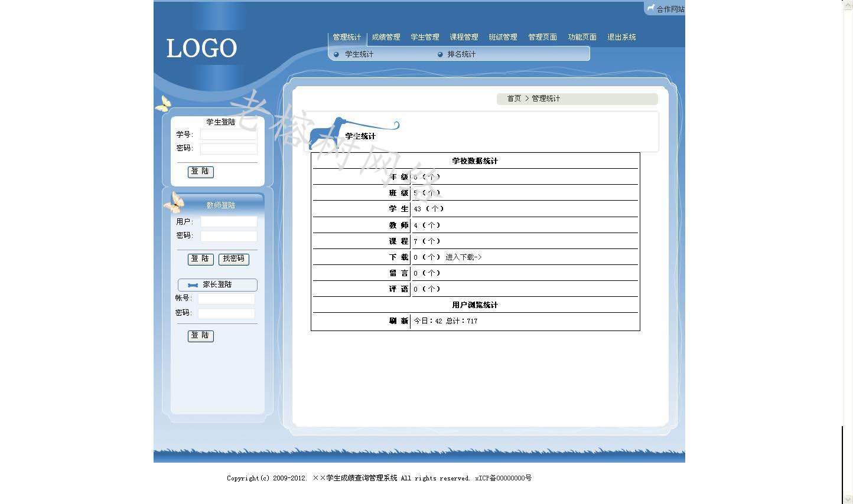Click the 评 语 row label
Viewport: 853px width, 504px height.
399,289
